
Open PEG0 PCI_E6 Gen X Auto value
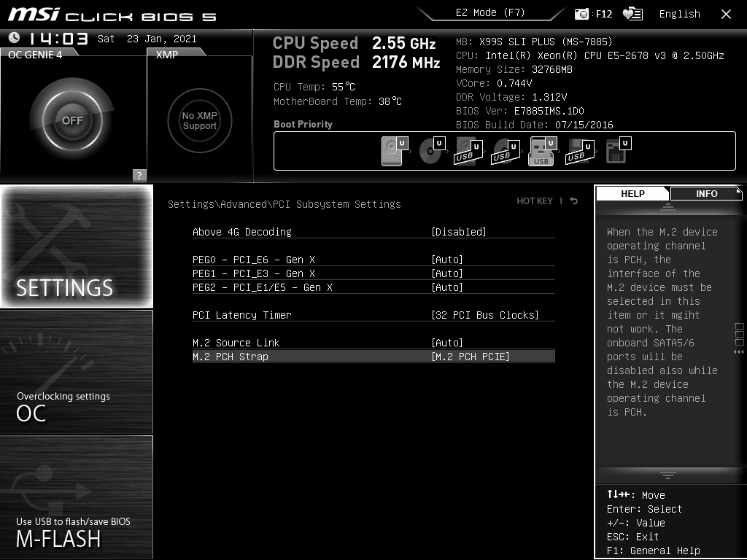point(447,260)
